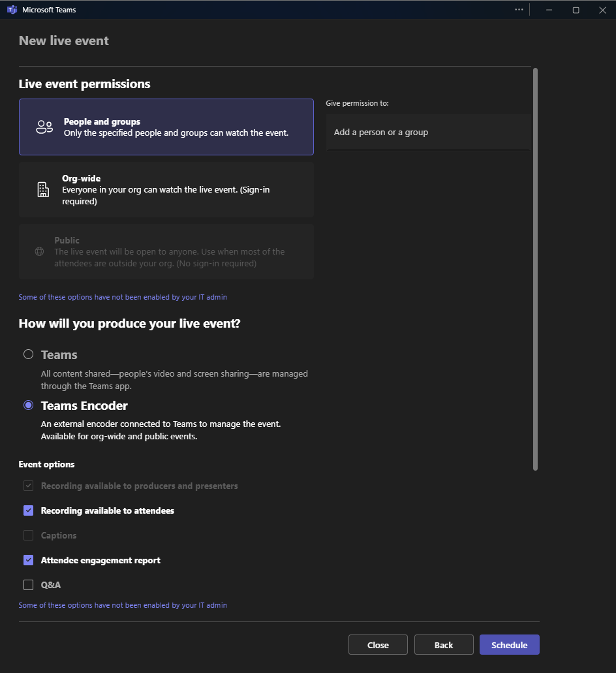Image resolution: width=616 pixels, height=673 pixels.
Task: Open the title bar three-dots menu
Action: click(x=519, y=10)
